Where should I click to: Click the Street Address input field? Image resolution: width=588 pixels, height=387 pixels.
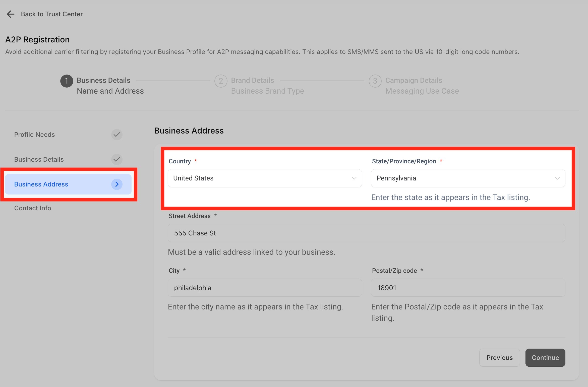click(366, 233)
